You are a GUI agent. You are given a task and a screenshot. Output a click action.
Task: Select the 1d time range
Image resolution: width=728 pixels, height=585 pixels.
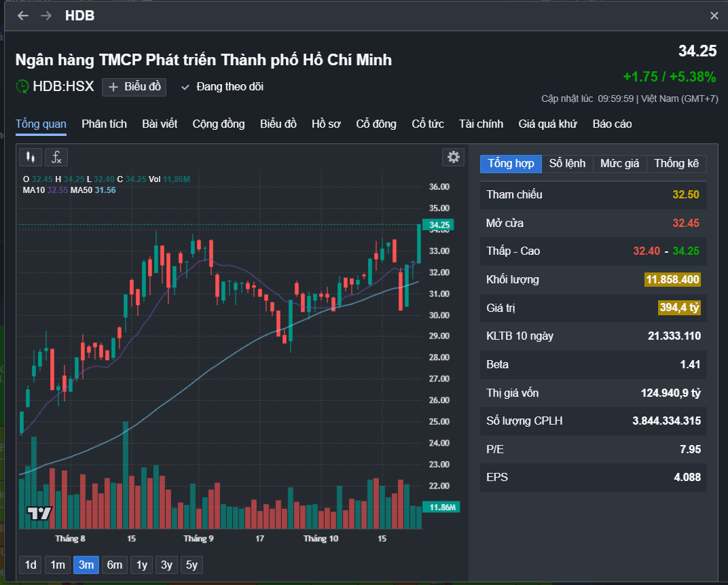(x=31, y=565)
